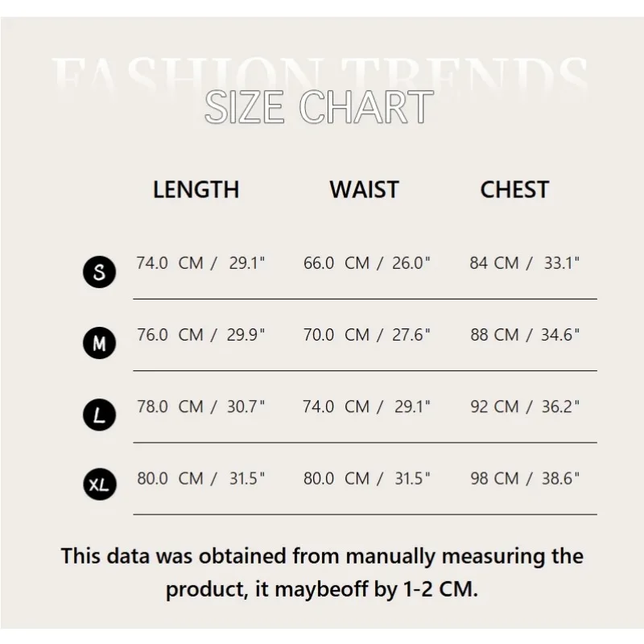The width and height of the screenshot is (644, 644).
Task: Click the WAIST column header
Action: click(x=364, y=190)
